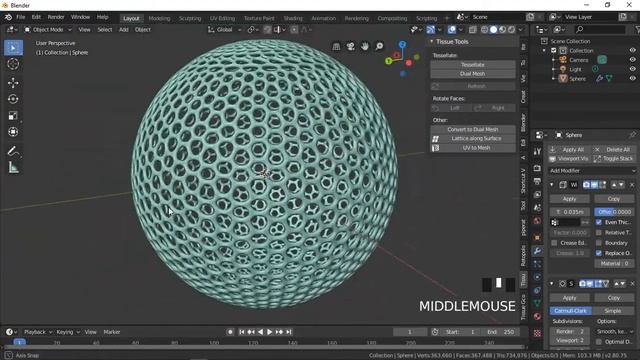Open the Playback dropdown
Image resolution: width=640 pixels, height=360 pixels.
point(37,332)
